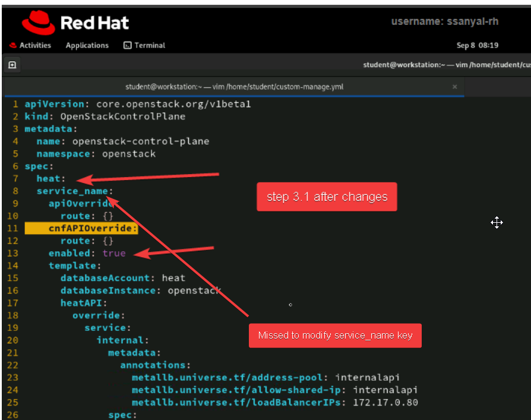
Task: Click the apiVersion key on line 1
Action: pos(54,104)
